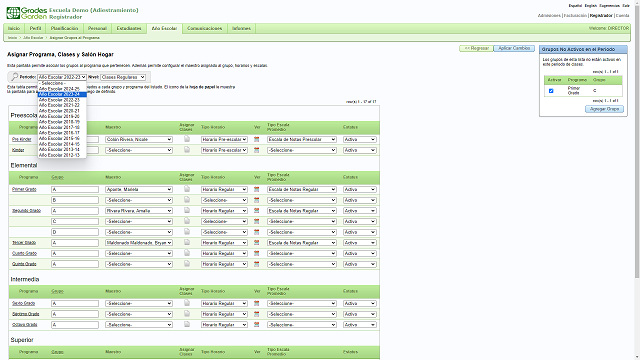View schedule calendar icon for Pre-Kinder row
640x360 pixels.
(256, 139)
